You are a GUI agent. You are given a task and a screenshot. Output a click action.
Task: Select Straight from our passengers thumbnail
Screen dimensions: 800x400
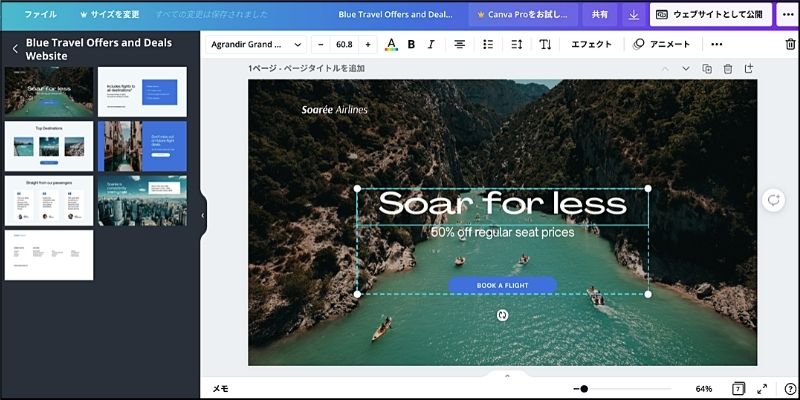click(49, 201)
